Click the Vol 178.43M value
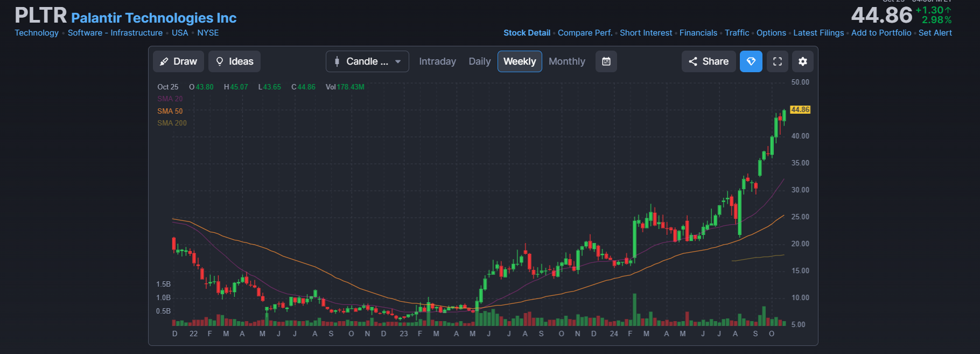 pos(345,87)
